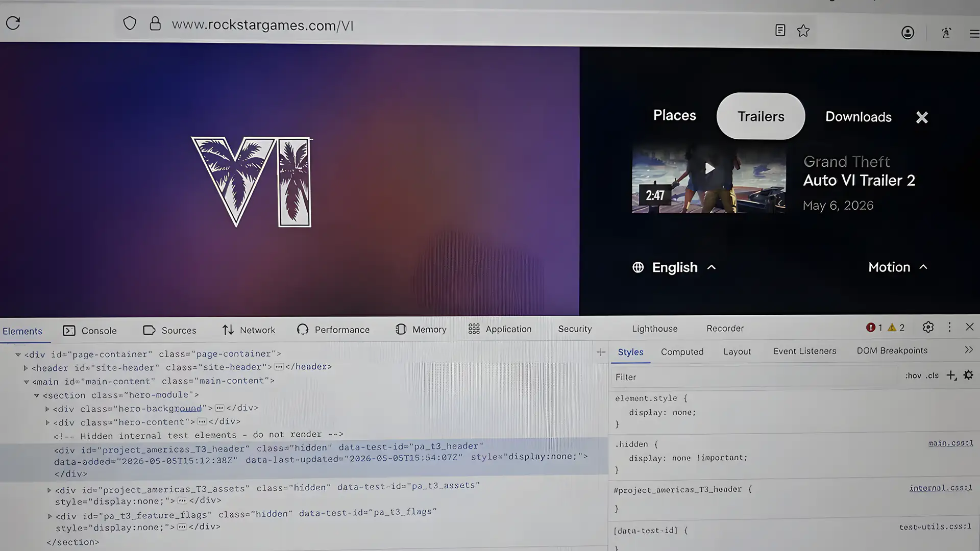Open the Network DevTools tab

[249, 330]
